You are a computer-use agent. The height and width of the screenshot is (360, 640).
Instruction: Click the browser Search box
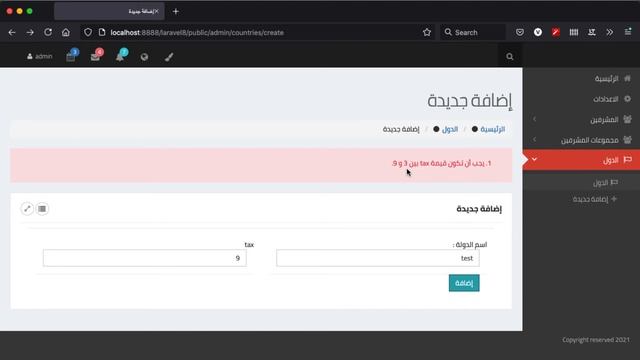pyautogui.click(x=473, y=32)
